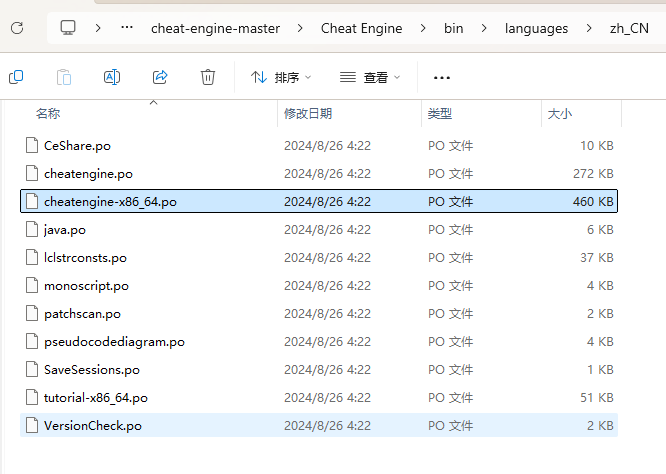Click the 272 KB size cell

[x=593, y=174]
